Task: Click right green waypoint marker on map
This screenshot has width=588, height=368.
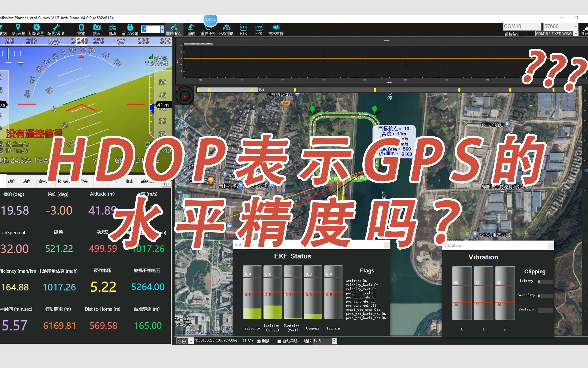Action: coord(375,110)
